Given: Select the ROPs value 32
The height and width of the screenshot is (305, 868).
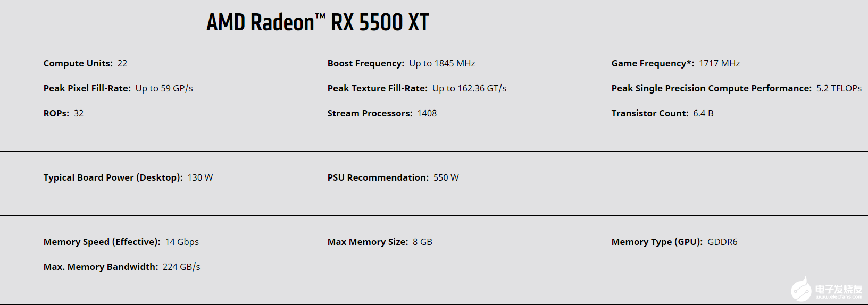Looking at the screenshot, I should point(79,113).
